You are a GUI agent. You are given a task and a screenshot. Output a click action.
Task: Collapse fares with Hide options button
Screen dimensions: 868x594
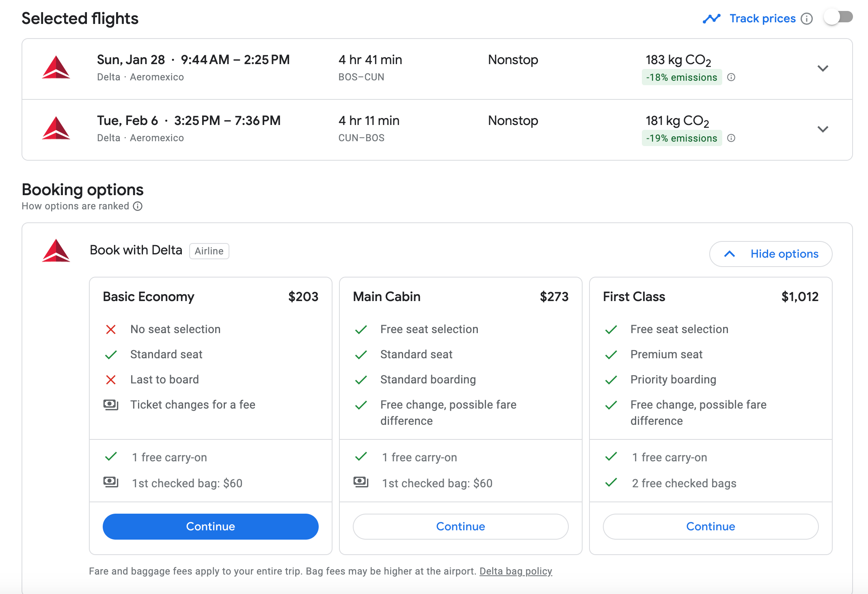tap(771, 254)
